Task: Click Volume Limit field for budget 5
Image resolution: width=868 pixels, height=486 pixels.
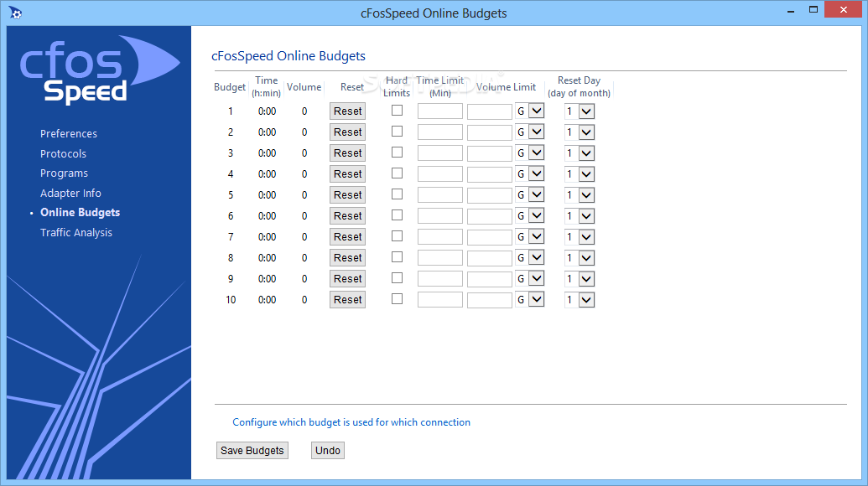Action: tap(490, 195)
